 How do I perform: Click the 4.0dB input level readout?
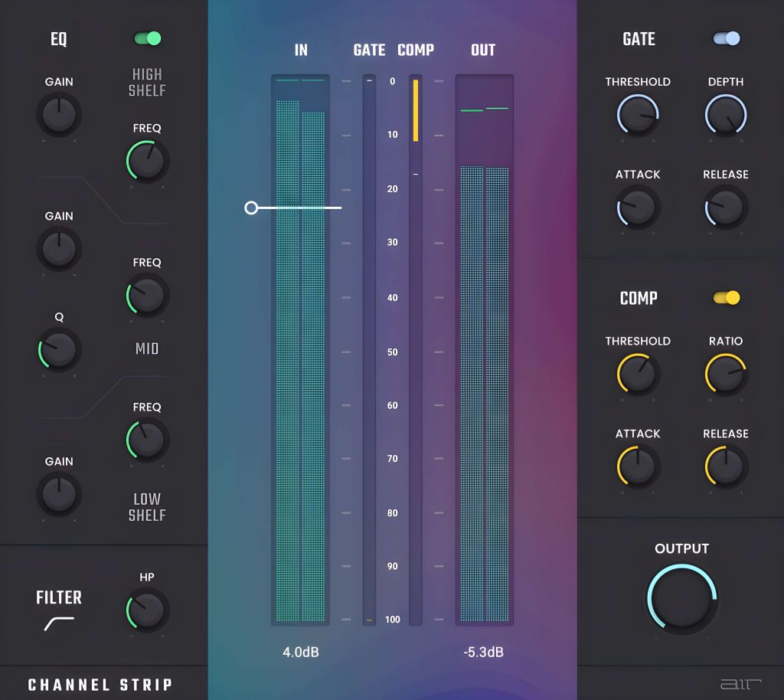[300, 653]
